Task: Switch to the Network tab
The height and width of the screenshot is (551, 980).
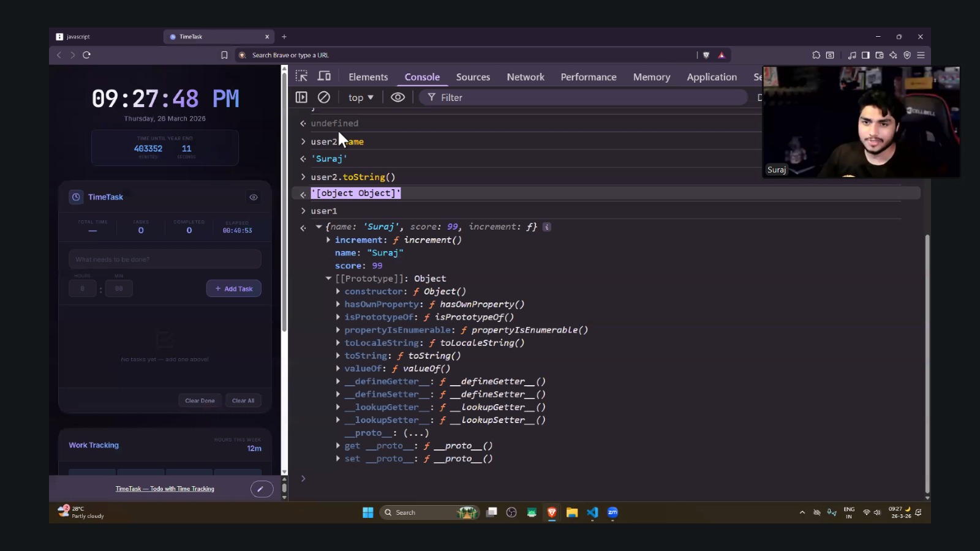Action: coord(525,77)
